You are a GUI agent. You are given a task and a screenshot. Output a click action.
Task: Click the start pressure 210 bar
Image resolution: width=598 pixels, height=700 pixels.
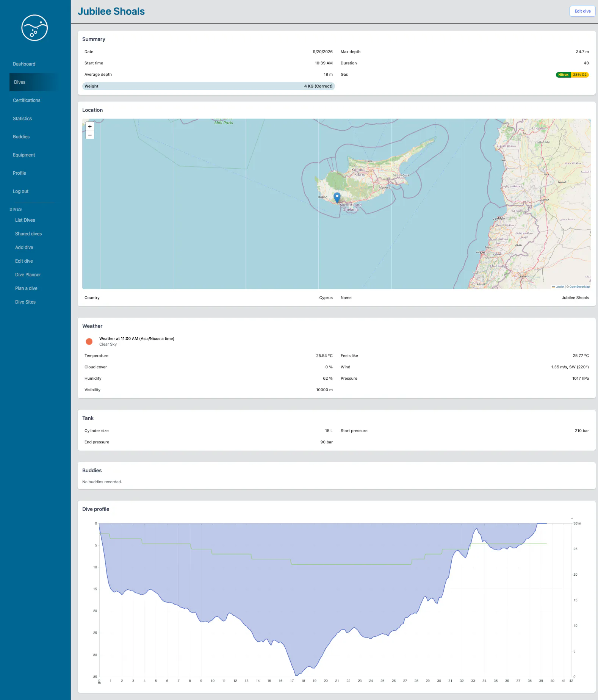(x=582, y=431)
